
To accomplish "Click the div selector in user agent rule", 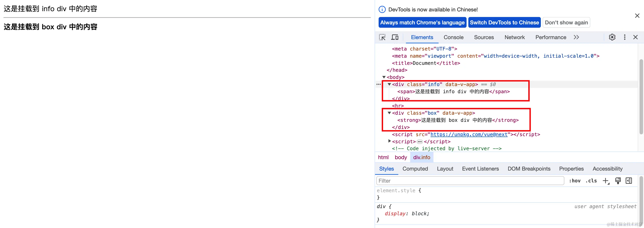I will [381, 207].
